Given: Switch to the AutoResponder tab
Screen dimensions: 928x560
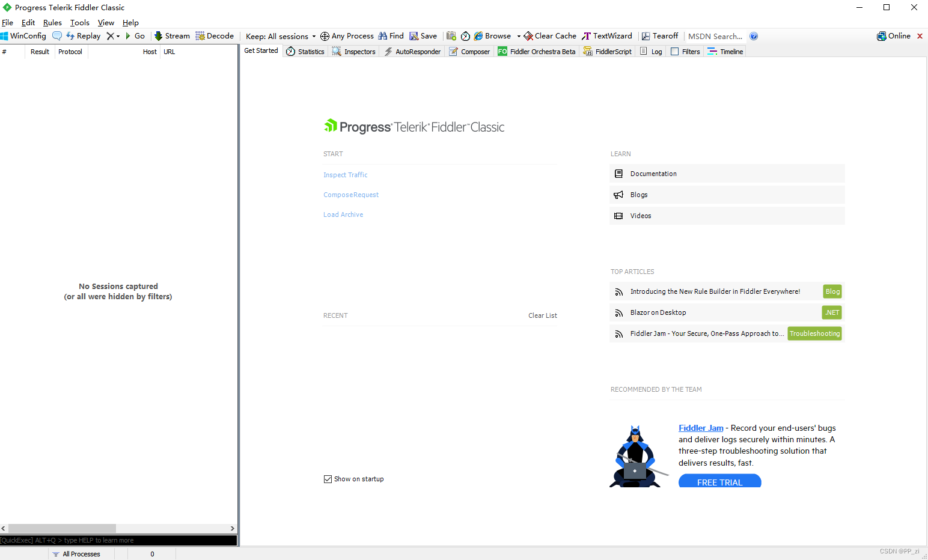Looking at the screenshot, I should point(412,52).
